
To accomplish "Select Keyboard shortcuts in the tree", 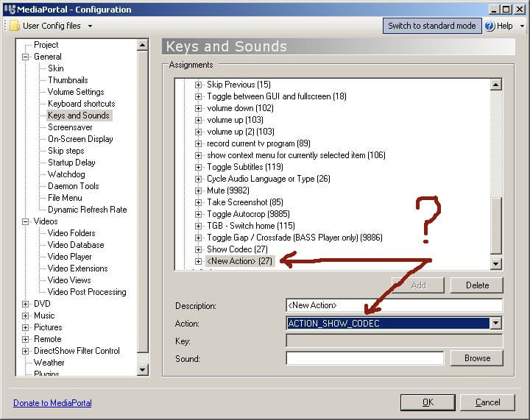I will pyautogui.click(x=81, y=104).
